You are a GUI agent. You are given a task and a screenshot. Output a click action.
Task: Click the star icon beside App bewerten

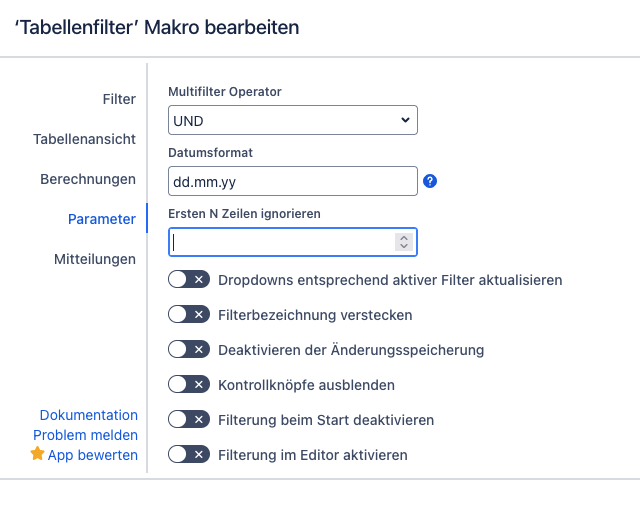pos(38,454)
